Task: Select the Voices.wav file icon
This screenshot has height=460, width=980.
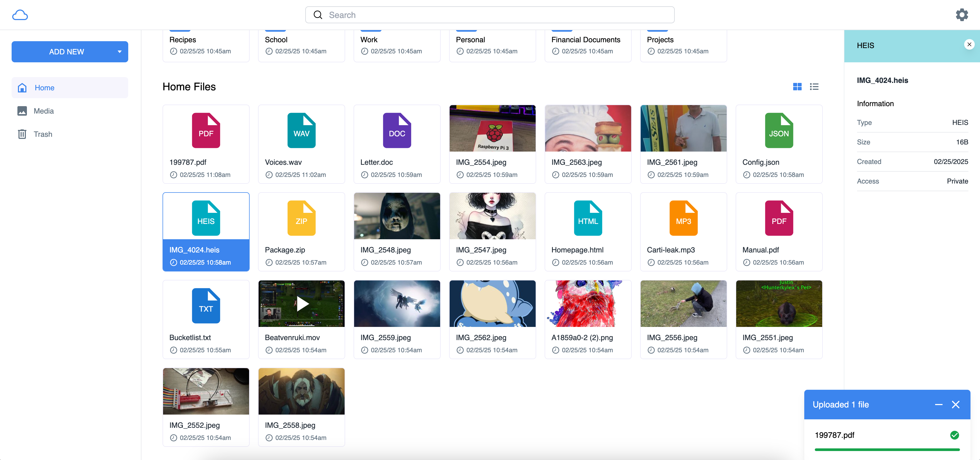Action: point(301,130)
